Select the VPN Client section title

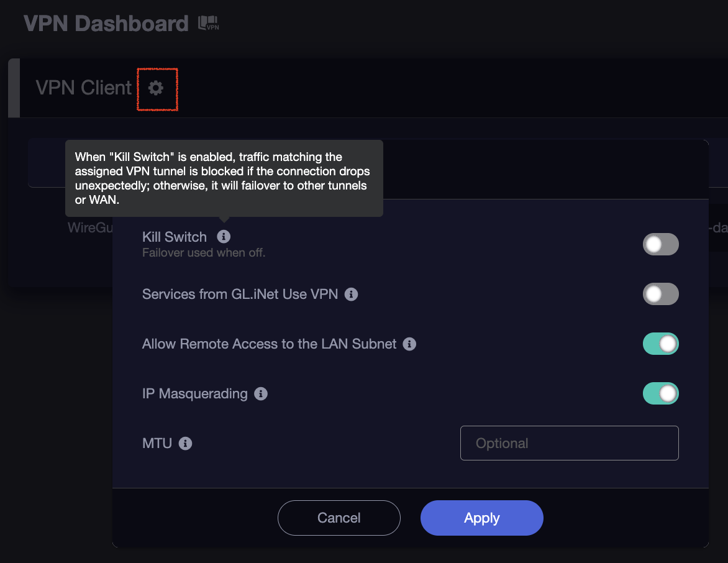click(84, 88)
